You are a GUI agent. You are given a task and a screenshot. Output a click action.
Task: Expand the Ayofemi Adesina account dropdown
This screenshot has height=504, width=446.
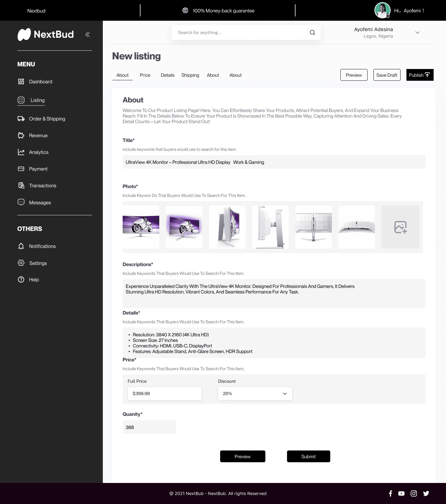417,32
